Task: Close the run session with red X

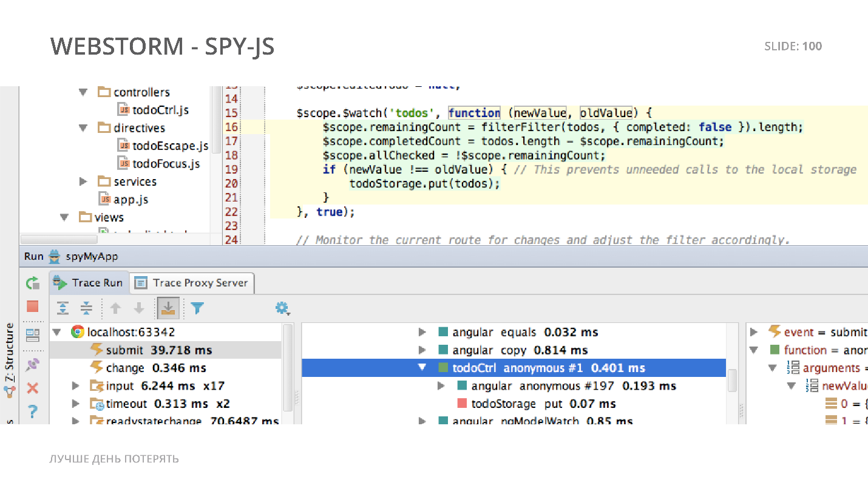Action: [x=33, y=388]
